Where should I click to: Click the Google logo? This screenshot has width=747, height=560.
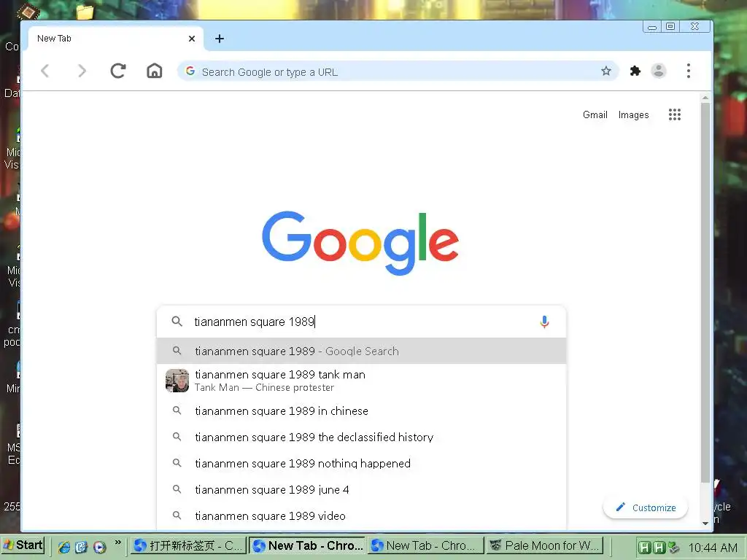[360, 244]
